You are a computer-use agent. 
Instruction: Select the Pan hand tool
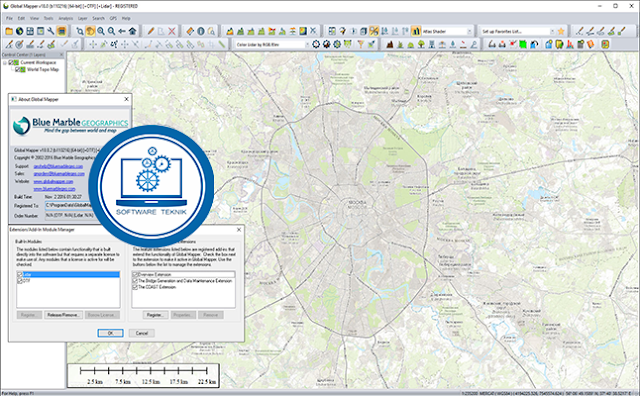[x=90, y=31]
